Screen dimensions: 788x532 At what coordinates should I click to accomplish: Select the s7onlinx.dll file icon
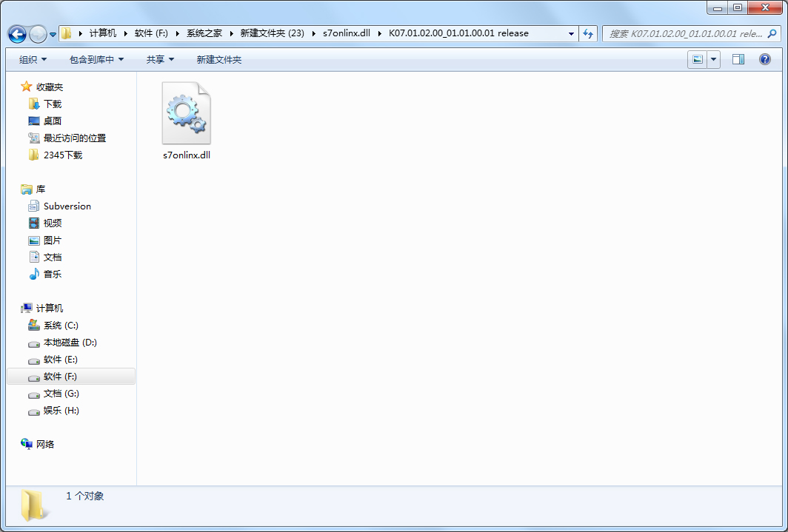pyautogui.click(x=186, y=112)
